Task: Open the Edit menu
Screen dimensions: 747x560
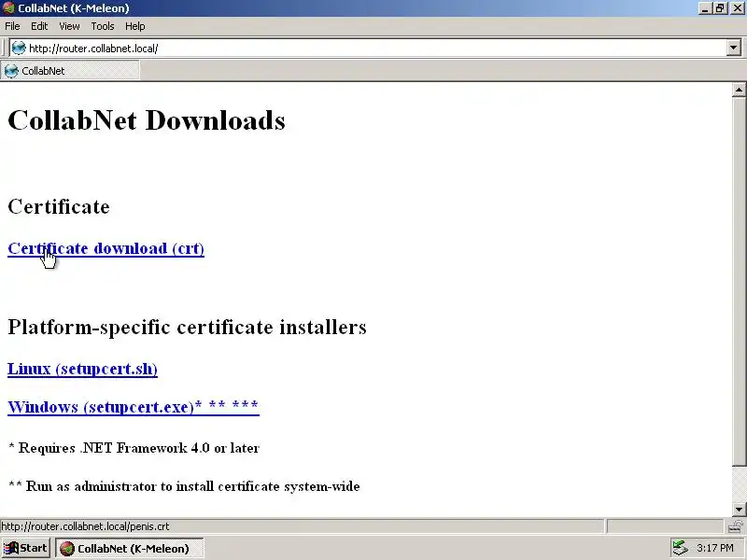Action: pos(39,26)
